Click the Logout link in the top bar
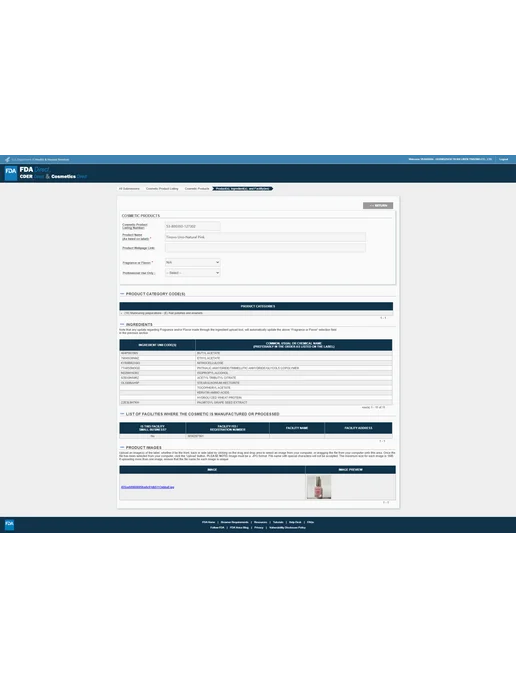This screenshot has height=688, width=516. click(x=503, y=159)
